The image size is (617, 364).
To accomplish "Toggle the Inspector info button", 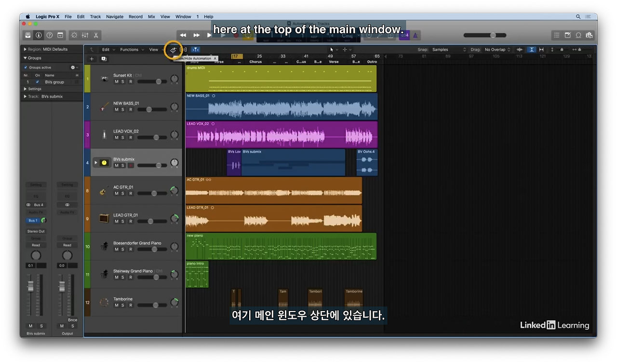I will [39, 35].
